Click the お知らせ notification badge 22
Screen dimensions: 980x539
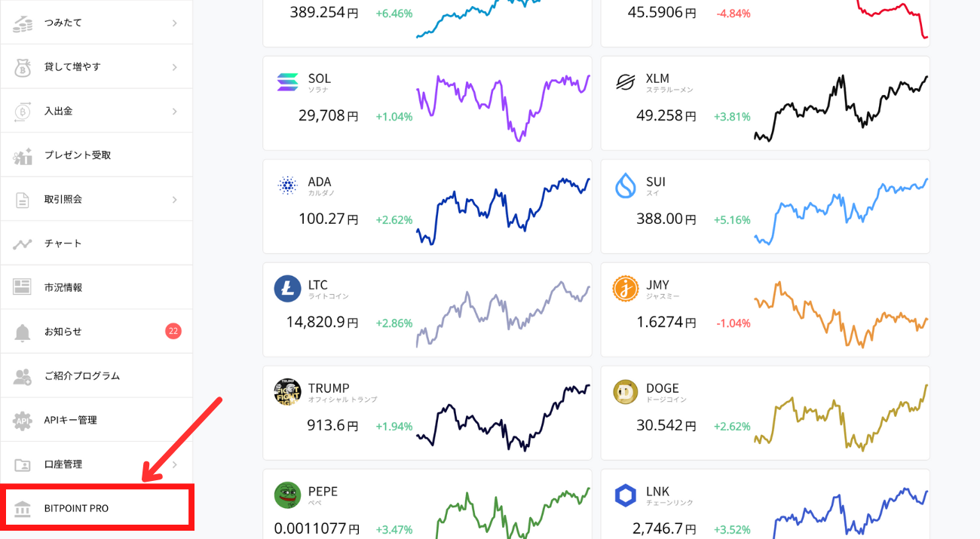[x=173, y=331]
